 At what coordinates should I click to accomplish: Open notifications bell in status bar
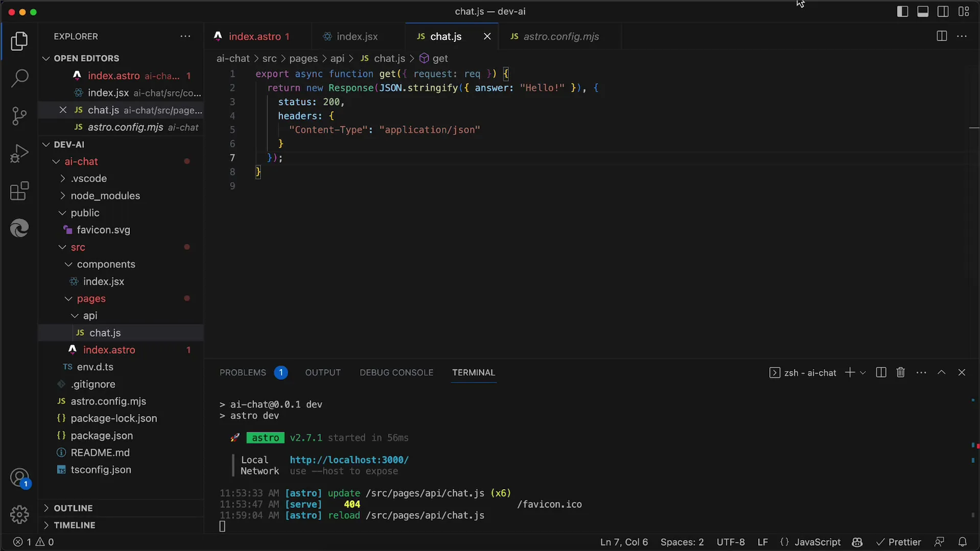coord(962,542)
